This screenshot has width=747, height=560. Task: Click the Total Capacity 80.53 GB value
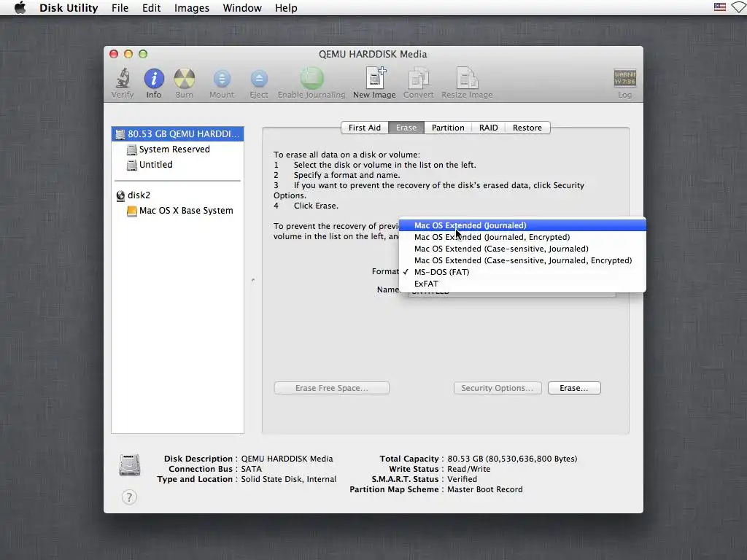[x=512, y=459]
